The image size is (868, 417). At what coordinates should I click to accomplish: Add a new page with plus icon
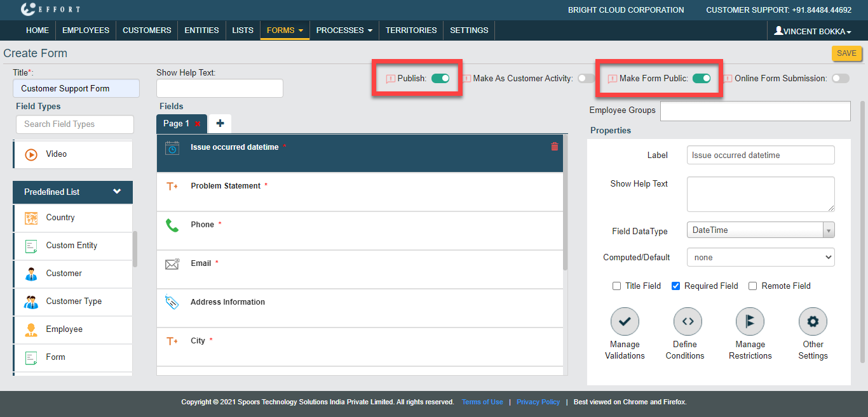220,124
